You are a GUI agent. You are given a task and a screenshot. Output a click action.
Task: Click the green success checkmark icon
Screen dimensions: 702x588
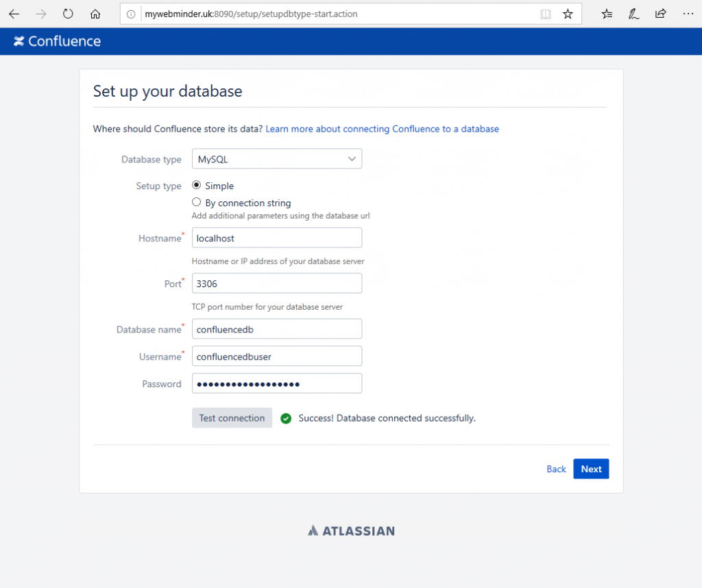[286, 419]
